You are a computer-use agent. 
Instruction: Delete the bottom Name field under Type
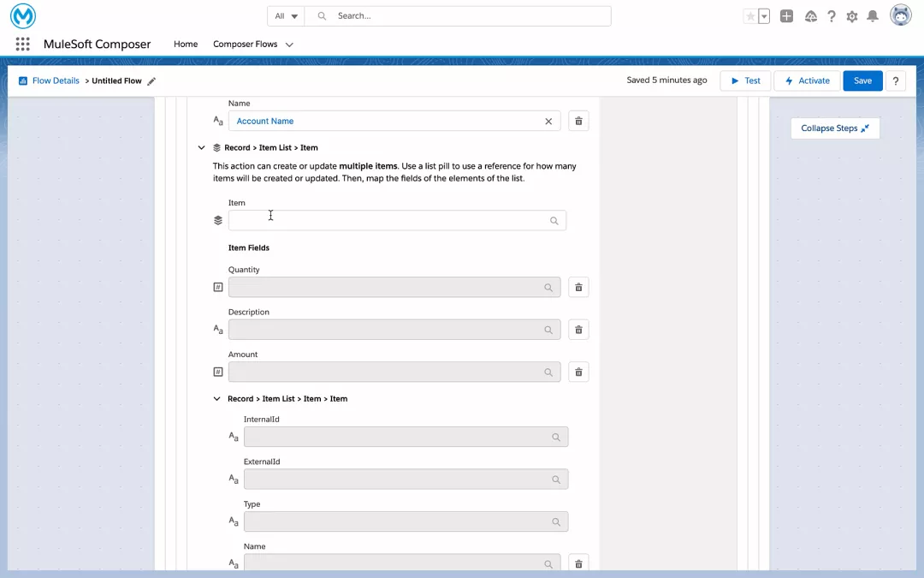(x=578, y=563)
